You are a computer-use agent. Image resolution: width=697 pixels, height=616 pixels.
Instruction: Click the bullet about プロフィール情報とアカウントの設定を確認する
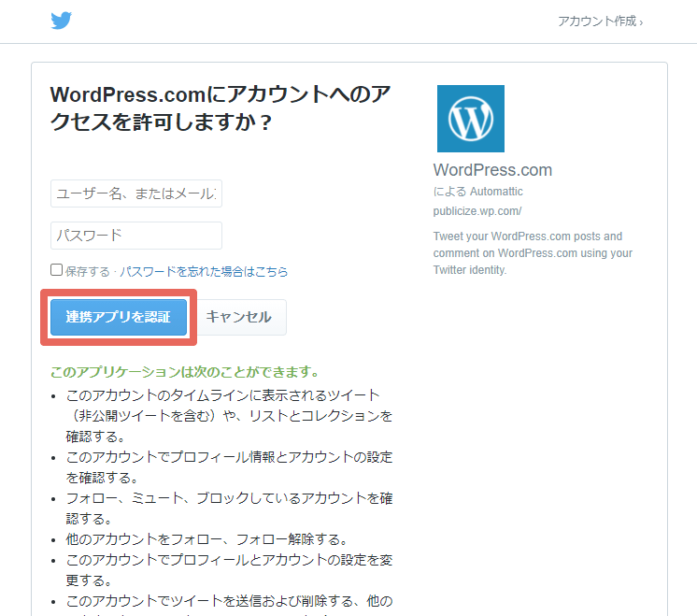point(229,467)
